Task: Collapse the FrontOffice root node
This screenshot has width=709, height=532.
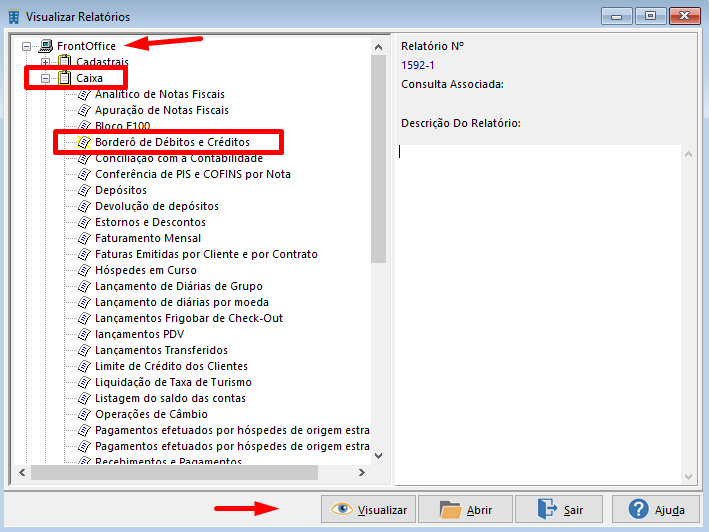Action: click(x=27, y=46)
